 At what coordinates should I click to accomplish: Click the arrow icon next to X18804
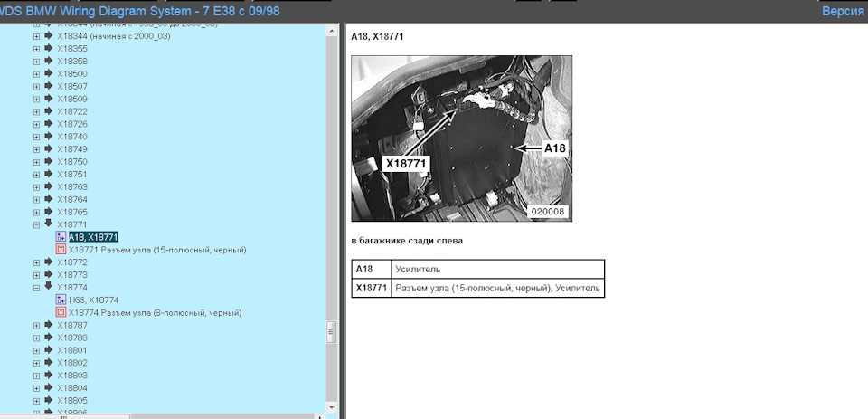(x=49, y=387)
